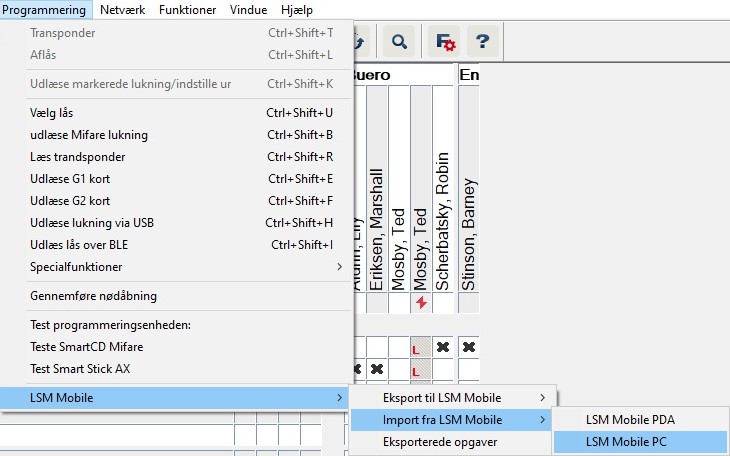Image resolution: width=730 pixels, height=456 pixels.
Task: Open the Funktioner menu
Action: click(188, 9)
